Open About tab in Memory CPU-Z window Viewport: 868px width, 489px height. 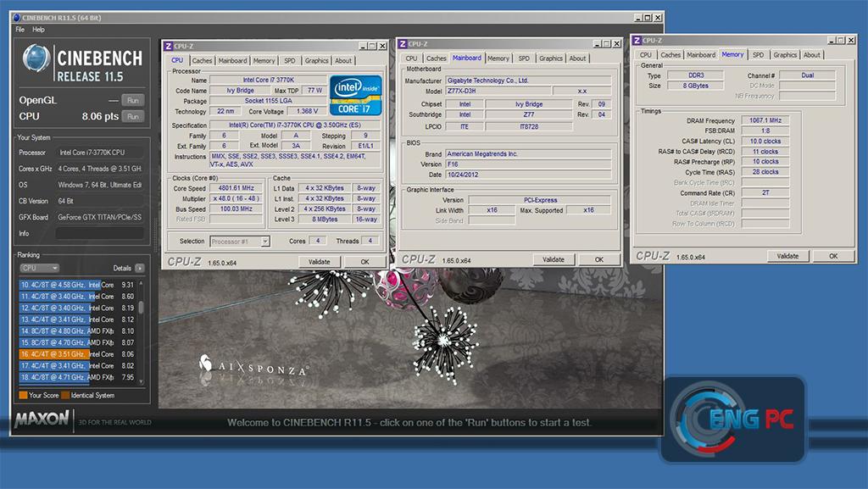[x=811, y=55]
